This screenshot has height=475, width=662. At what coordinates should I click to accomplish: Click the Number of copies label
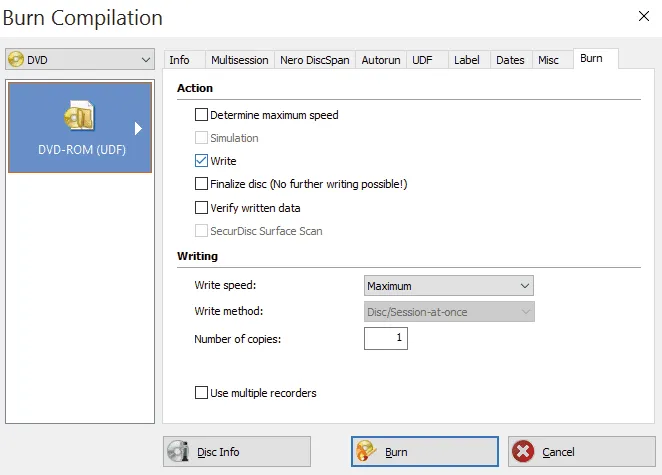pyautogui.click(x=237, y=339)
